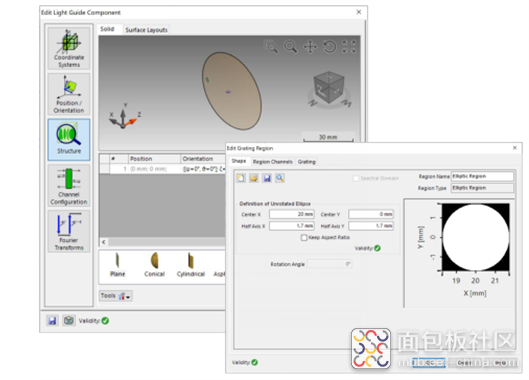Screen dimensions: 529x380
Task: Open the Channel Configuration page
Action: click(x=69, y=186)
